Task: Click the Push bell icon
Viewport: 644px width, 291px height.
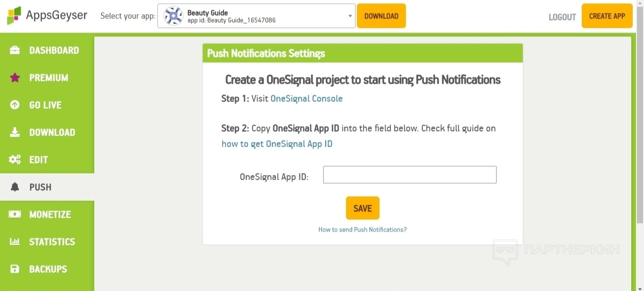Action: coord(15,187)
